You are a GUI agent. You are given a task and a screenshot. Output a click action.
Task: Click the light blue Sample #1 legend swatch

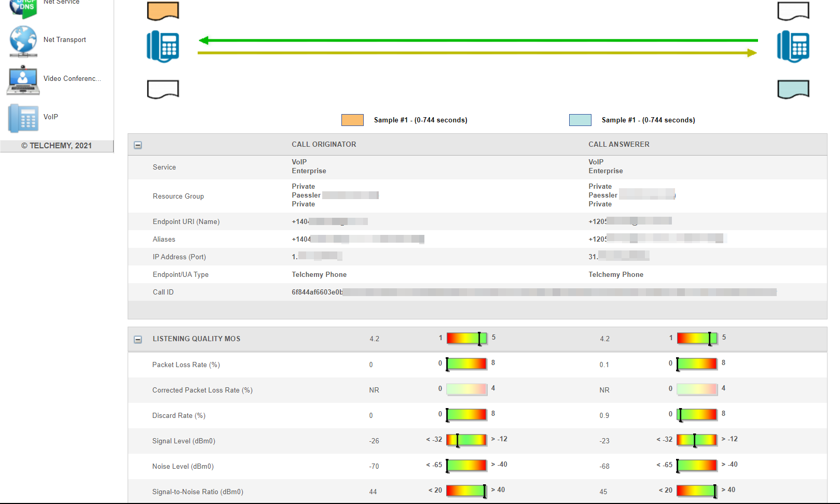pyautogui.click(x=580, y=120)
